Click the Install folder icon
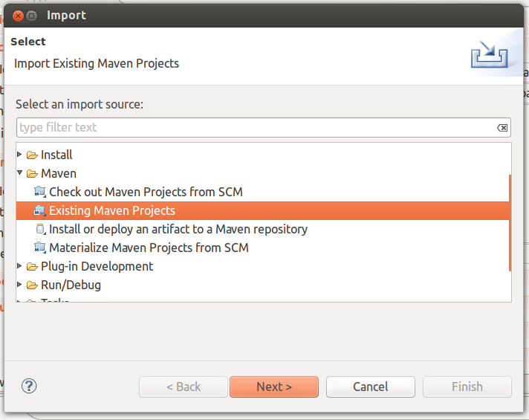The height and width of the screenshot is (420, 529). coord(32,155)
